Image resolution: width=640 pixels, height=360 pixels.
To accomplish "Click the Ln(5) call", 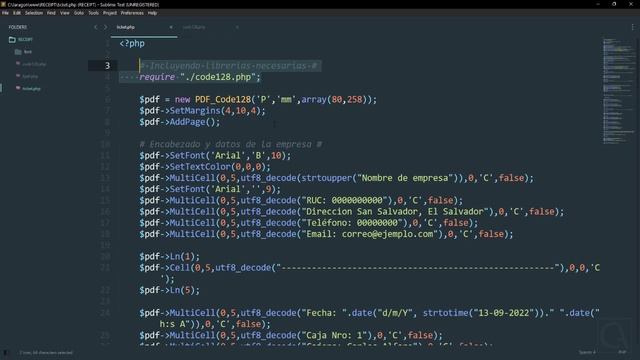I will 184,290.
